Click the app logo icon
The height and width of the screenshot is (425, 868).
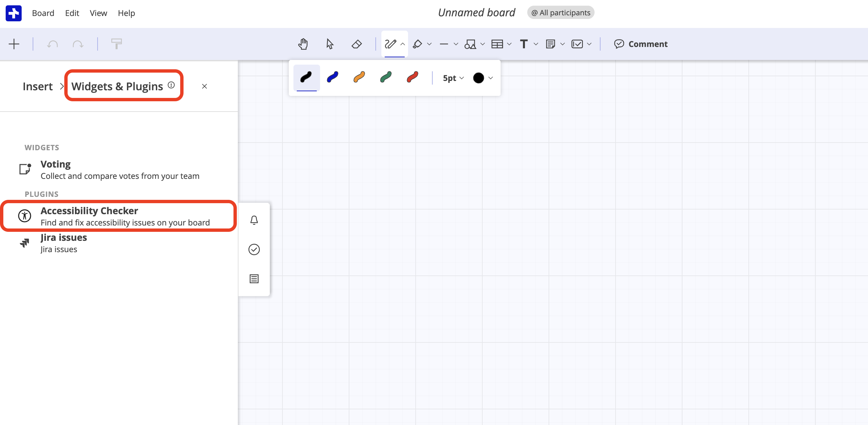(x=14, y=13)
